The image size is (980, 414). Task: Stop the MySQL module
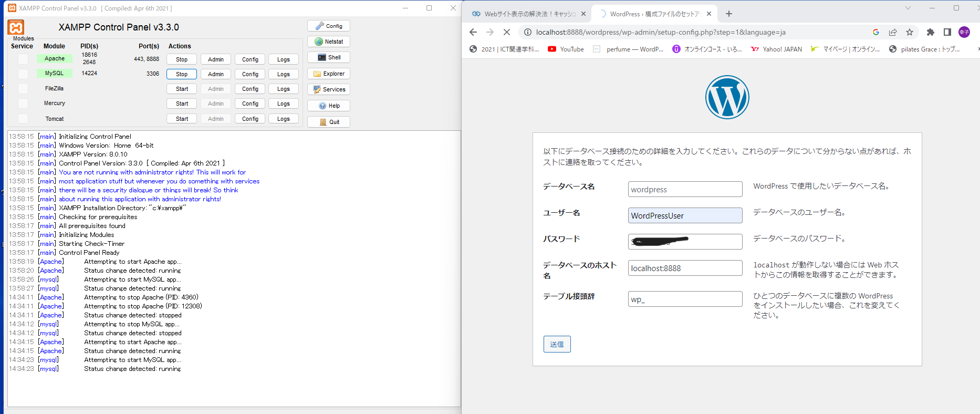pos(182,74)
